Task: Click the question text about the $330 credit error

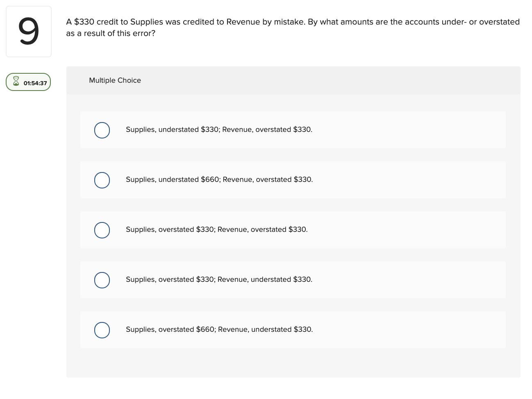Action: tap(292, 27)
